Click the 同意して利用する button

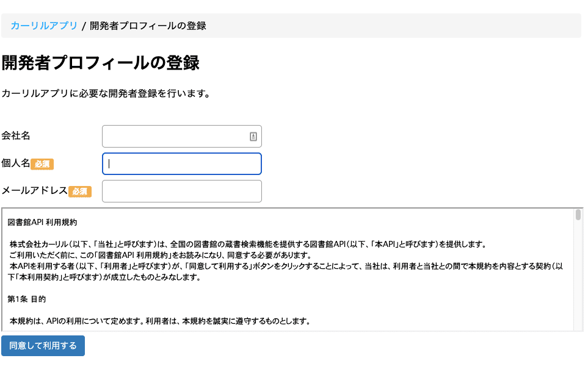(43, 346)
